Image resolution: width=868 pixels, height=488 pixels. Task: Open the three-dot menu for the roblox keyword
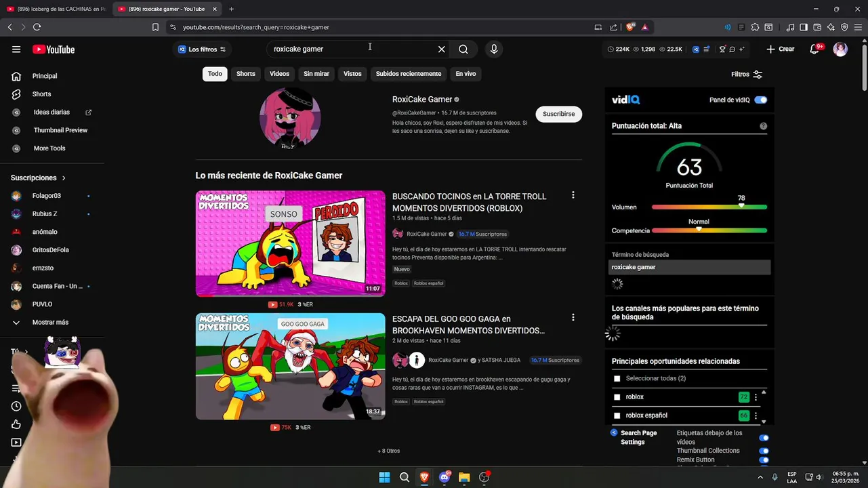tap(756, 397)
